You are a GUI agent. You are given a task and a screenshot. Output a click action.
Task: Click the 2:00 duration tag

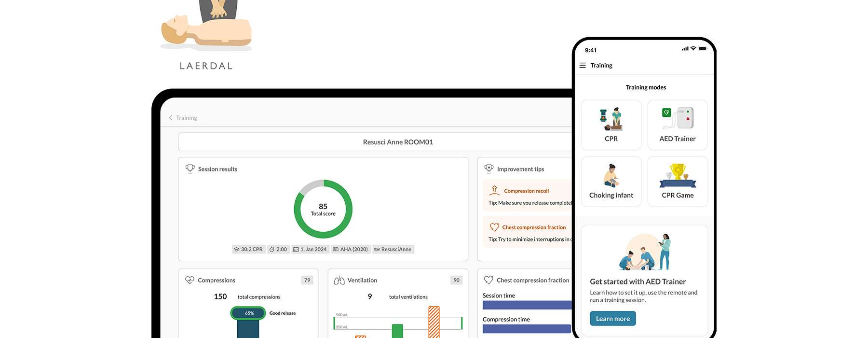pyautogui.click(x=278, y=249)
